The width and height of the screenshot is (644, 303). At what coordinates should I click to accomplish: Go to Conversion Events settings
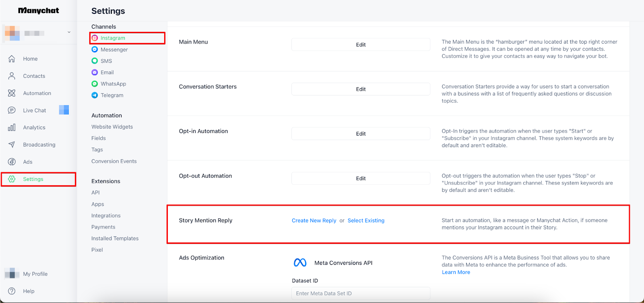click(x=114, y=161)
